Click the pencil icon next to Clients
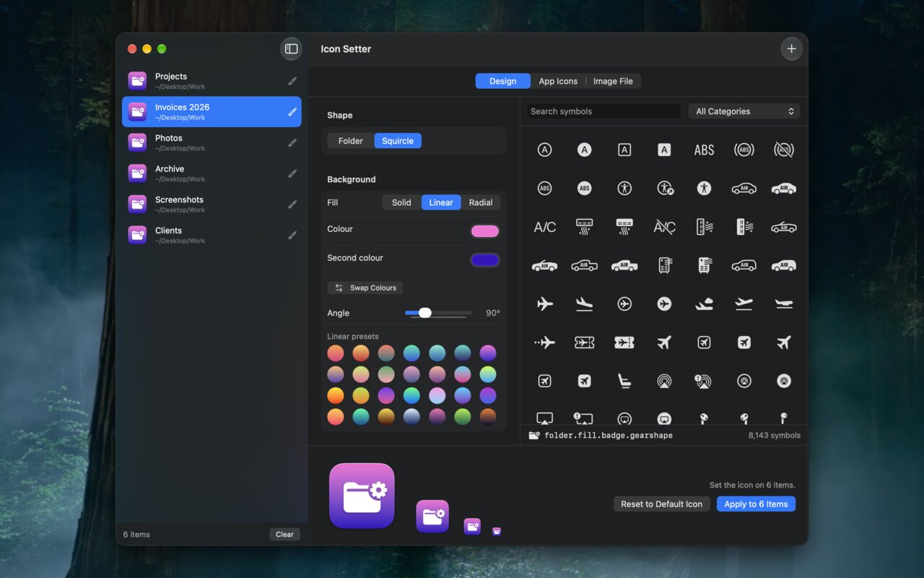Screen dimensions: 924x578 [x=292, y=235]
